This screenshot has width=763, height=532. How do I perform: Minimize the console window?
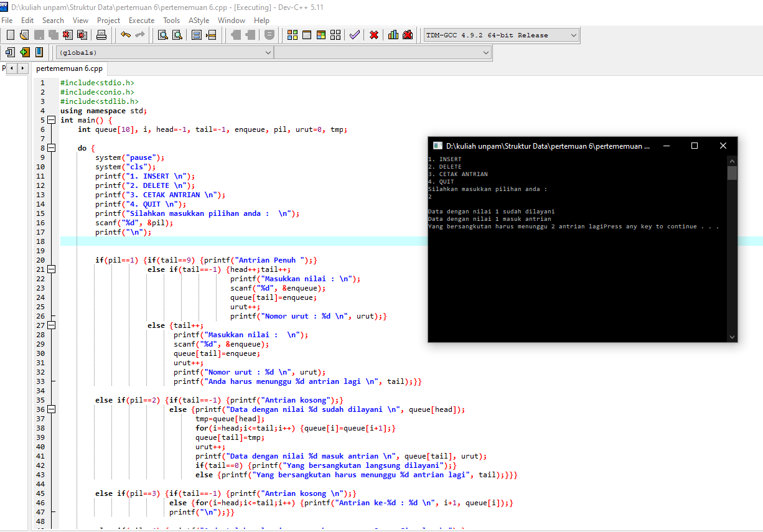[x=666, y=146]
